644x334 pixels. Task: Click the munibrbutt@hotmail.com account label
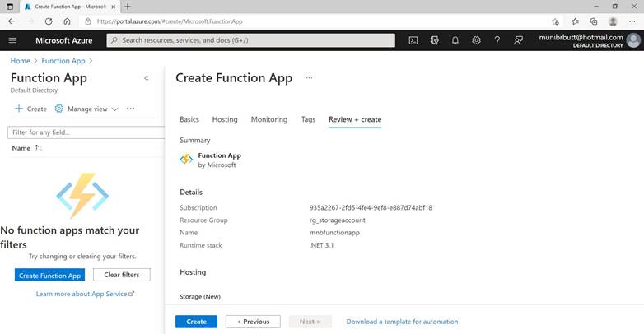click(x=581, y=37)
